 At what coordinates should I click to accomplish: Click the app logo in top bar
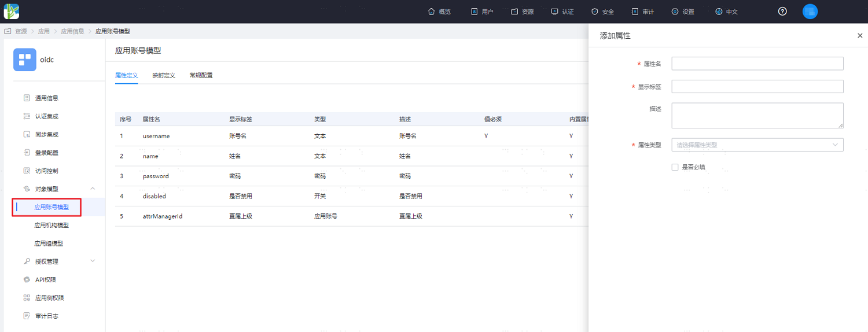point(12,11)
